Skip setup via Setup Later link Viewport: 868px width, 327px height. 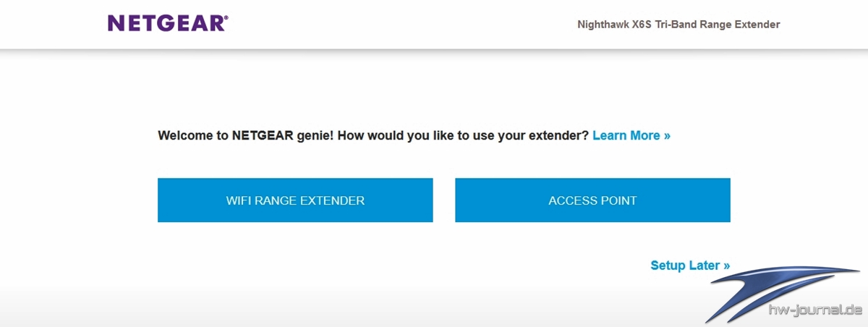click(x=690, y=266)
